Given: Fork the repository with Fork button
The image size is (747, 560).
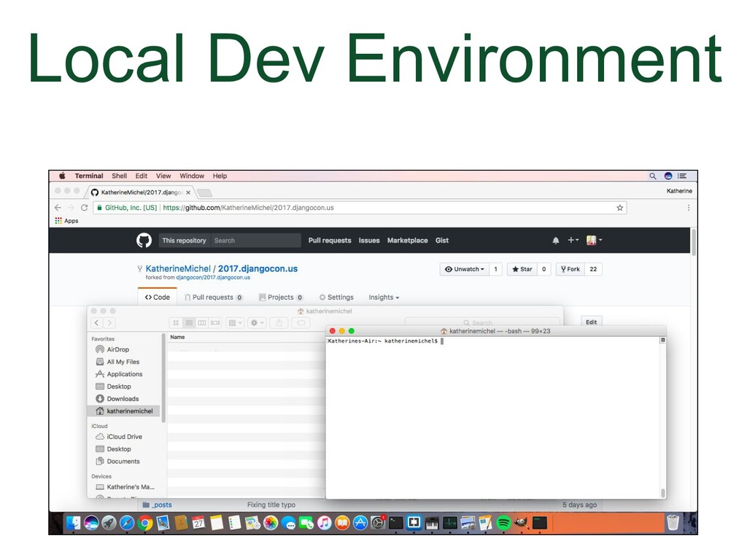Looking at the screenshot, I should point(570,269).
